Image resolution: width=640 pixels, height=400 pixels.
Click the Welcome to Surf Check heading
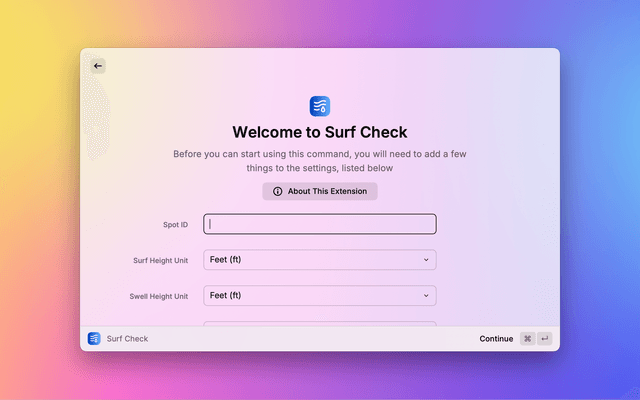(x=320, y=132)
